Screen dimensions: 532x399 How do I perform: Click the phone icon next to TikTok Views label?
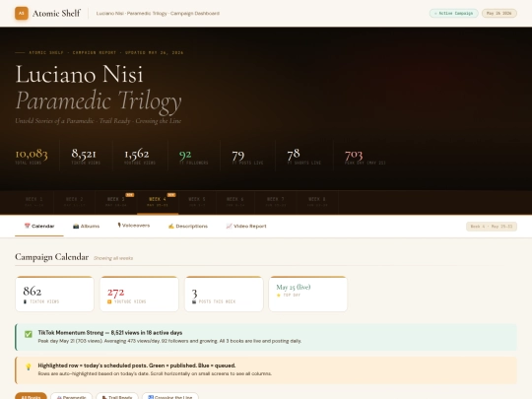[x=25, y=301]
